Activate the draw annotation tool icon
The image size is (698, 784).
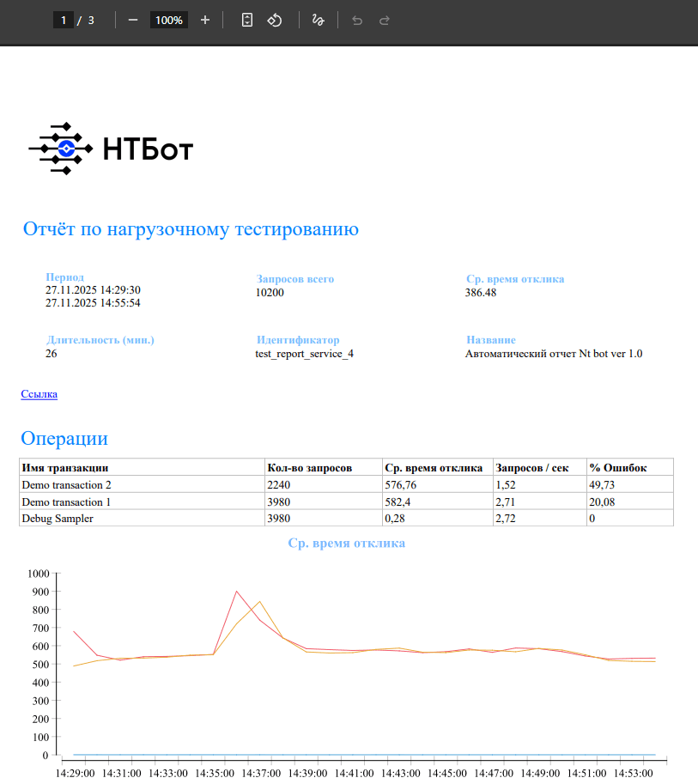coord(318,20)
